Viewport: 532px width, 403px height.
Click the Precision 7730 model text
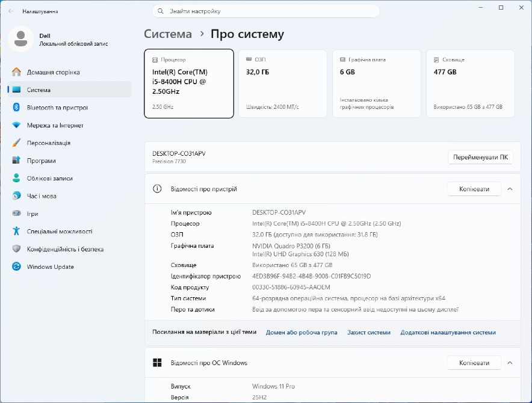(169, 161)
